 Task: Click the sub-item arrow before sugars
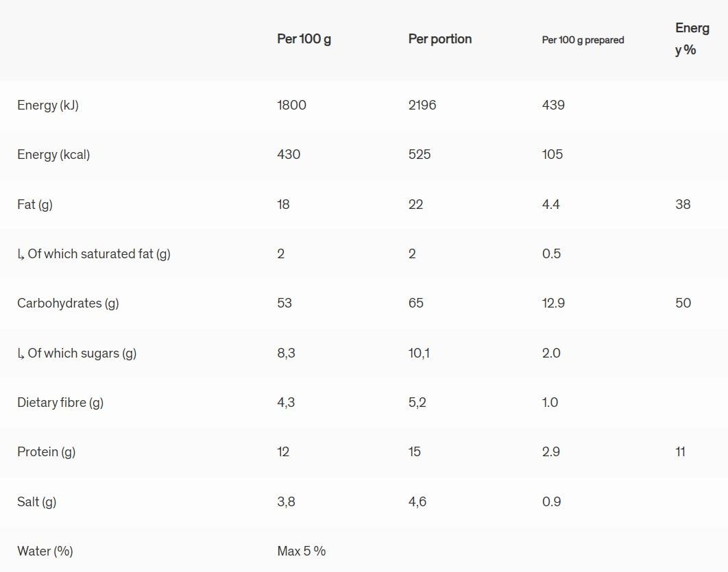point(21,353)
